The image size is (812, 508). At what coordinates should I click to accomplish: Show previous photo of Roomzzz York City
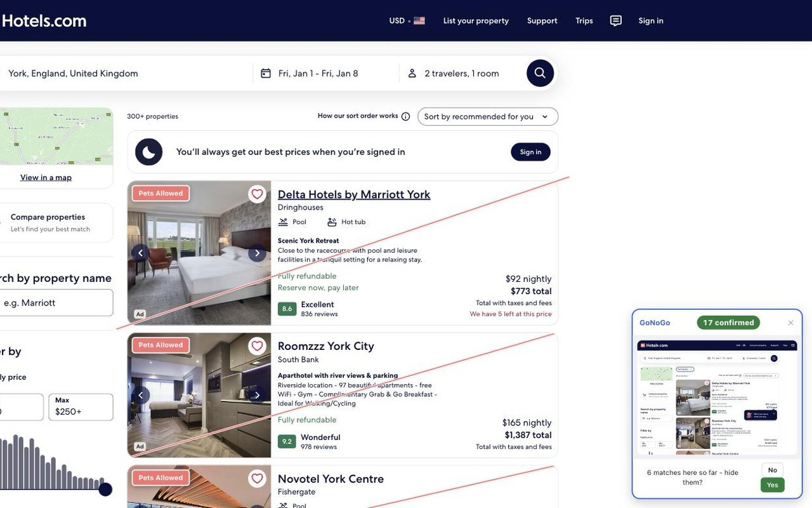[140, 396]
